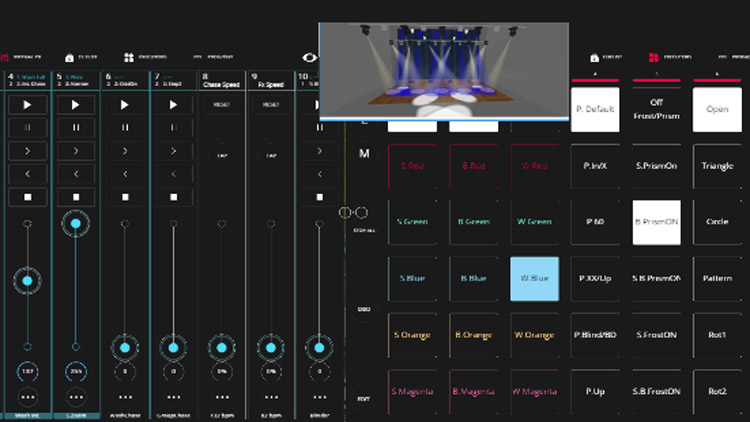
Task: Open the Cuelist tab with lock icon
Action: (x=82, y=58)
